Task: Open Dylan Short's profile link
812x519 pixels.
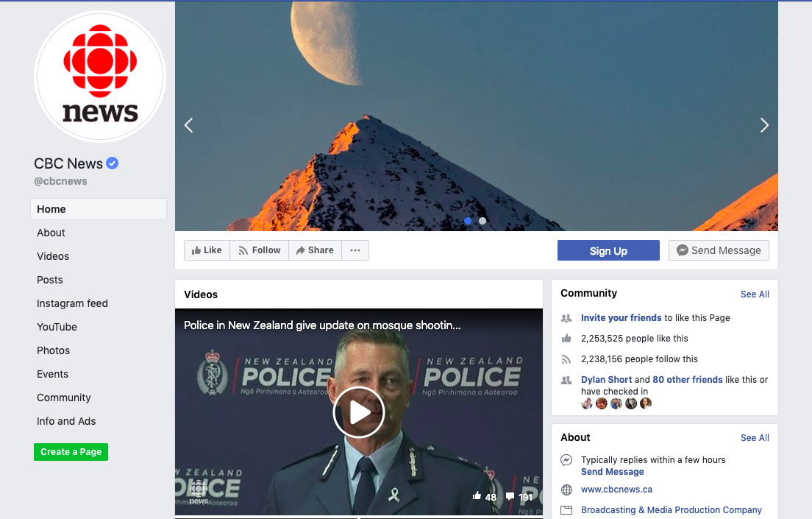Action: (606, 380)
